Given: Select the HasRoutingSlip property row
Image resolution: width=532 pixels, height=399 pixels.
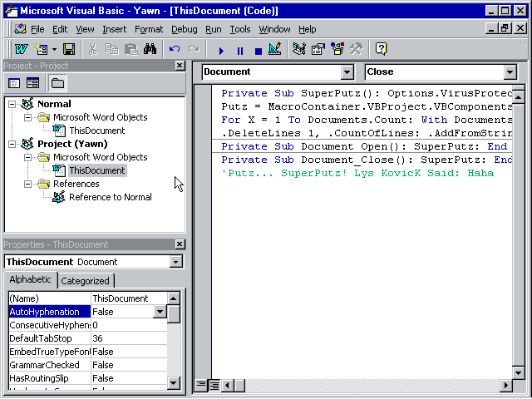Looking at the screenshot, I should [88, 378].
